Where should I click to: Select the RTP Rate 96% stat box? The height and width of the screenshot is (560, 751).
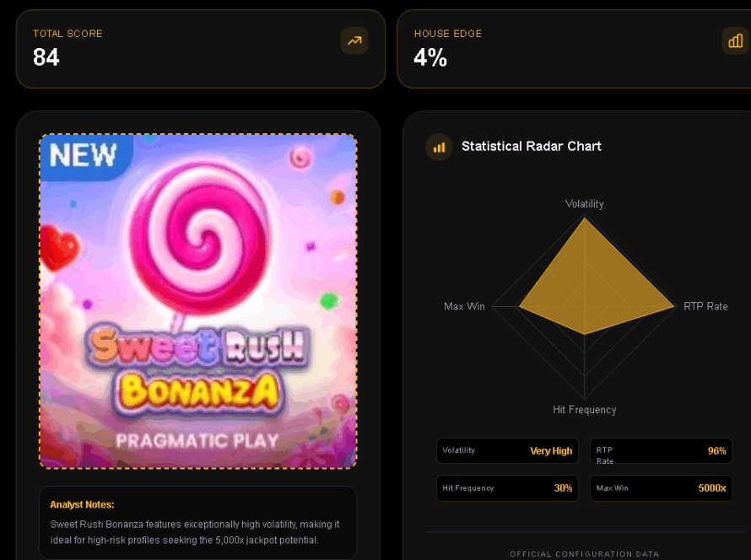point(661,451)
